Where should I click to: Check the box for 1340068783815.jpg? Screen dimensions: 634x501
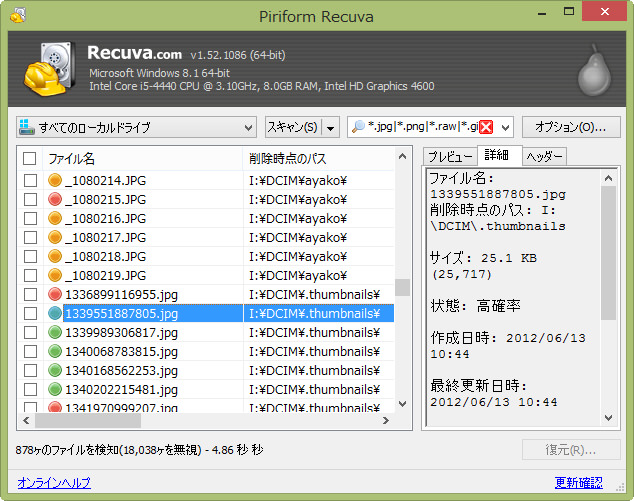(x=30, y=351)
